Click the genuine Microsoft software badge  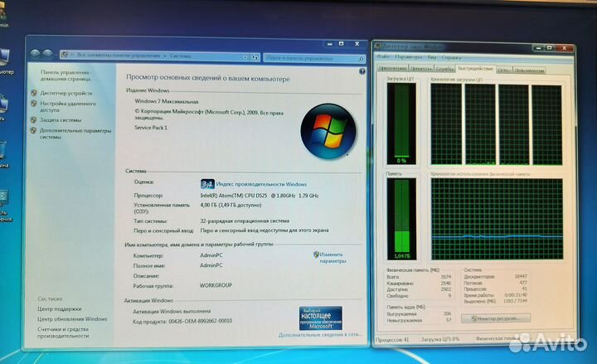tap(320, 318)
